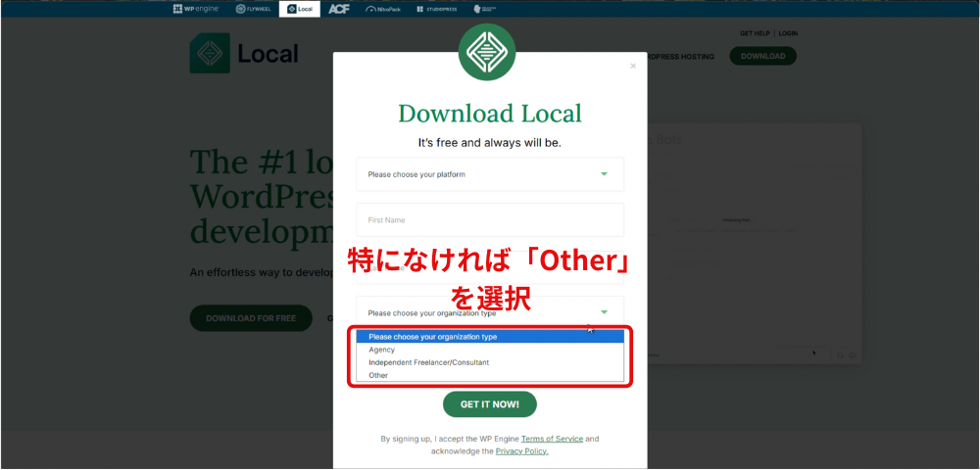Select the Local tab in top bar
Image resolution: width=980 pixels, height=470 pixels.
pos(299,9)
